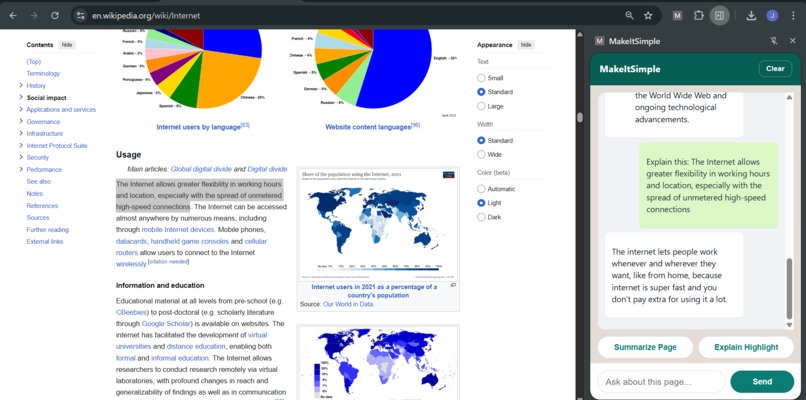Toggle the browser side panel icon
Image resolution: width=806 pixels, height=400 pixels.
point(720,15)
